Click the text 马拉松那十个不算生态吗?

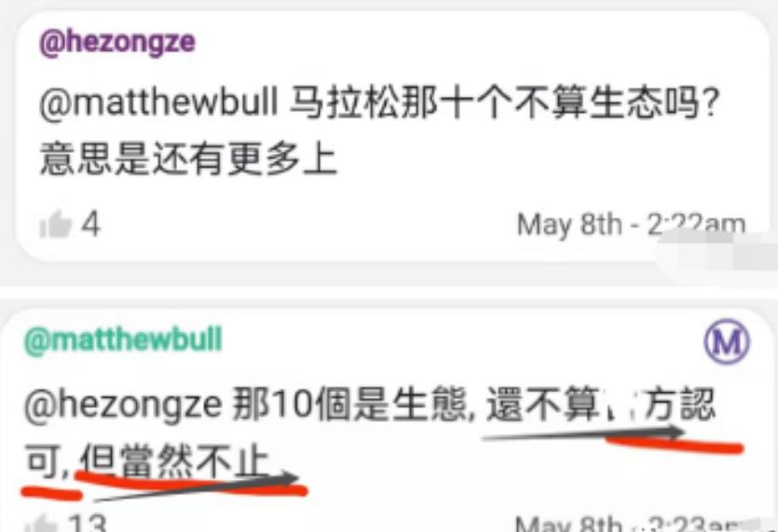[x=504, y=102]
